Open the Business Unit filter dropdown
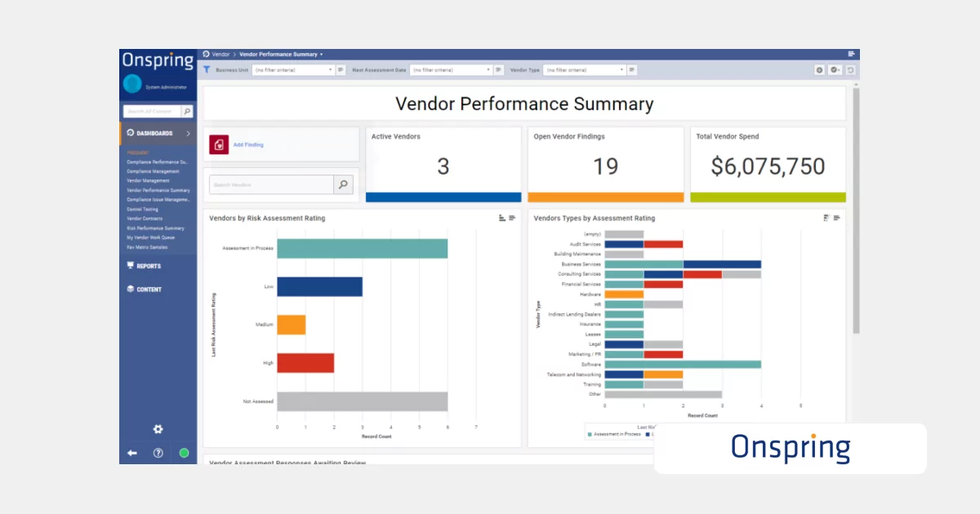This screenshot has width=980, height=514. 293,70
